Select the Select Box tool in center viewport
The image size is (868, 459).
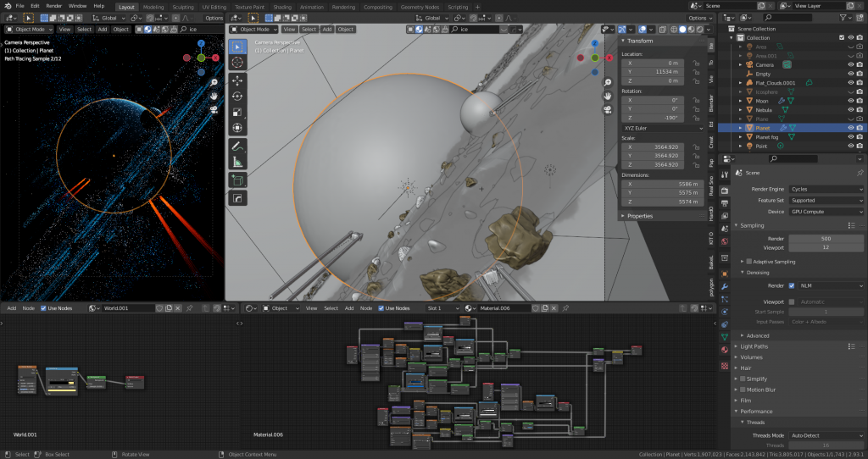tap(237, 47)
